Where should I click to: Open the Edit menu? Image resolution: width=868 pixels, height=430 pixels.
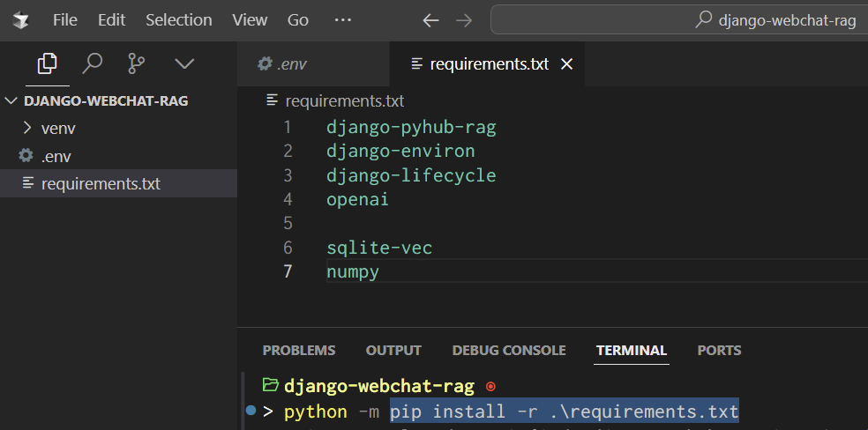[x=112, y=20]
